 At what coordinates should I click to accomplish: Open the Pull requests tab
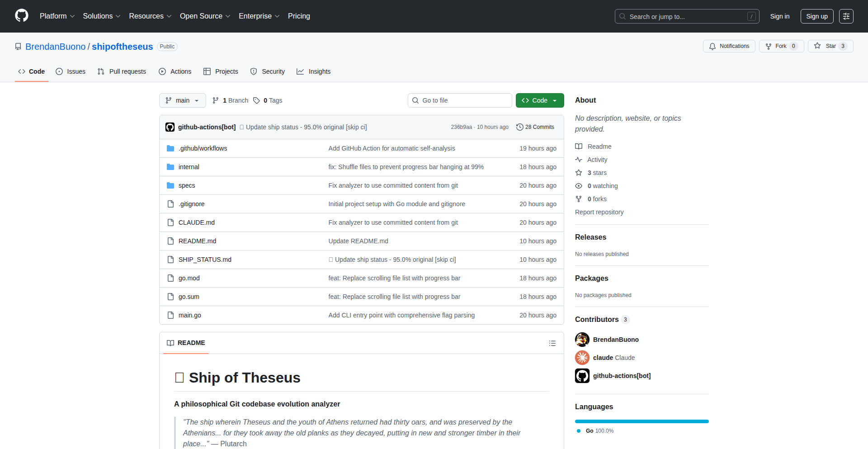point(122,71)
